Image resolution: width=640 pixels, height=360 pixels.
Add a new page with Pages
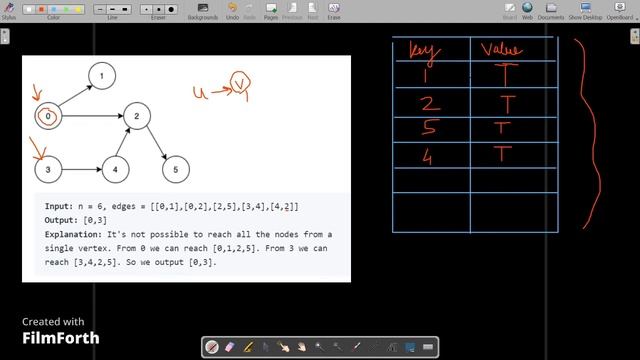coord(271,11)
